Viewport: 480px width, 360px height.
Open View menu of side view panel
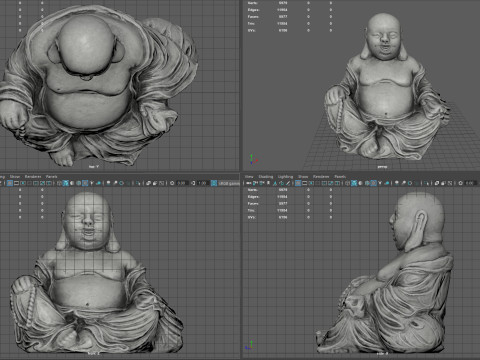[x=249, y=177]
